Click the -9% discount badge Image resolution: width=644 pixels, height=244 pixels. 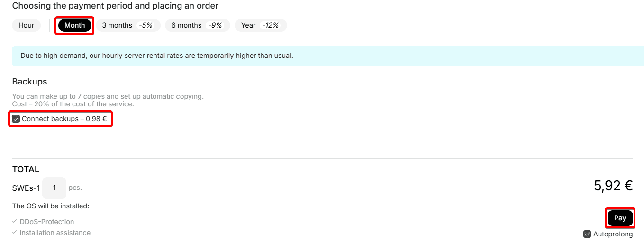(x=215, y=25)
